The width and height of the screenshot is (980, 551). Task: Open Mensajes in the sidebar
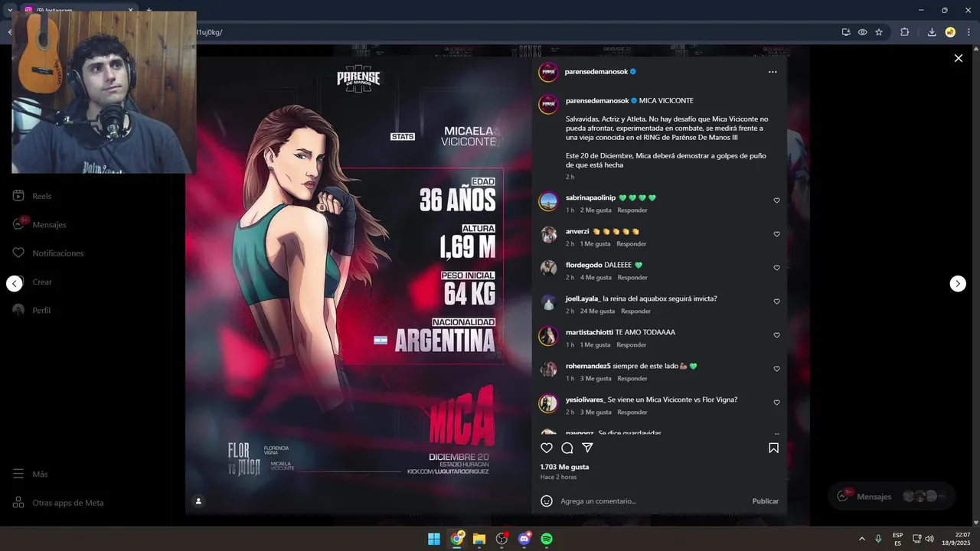(x=40, y=224)
